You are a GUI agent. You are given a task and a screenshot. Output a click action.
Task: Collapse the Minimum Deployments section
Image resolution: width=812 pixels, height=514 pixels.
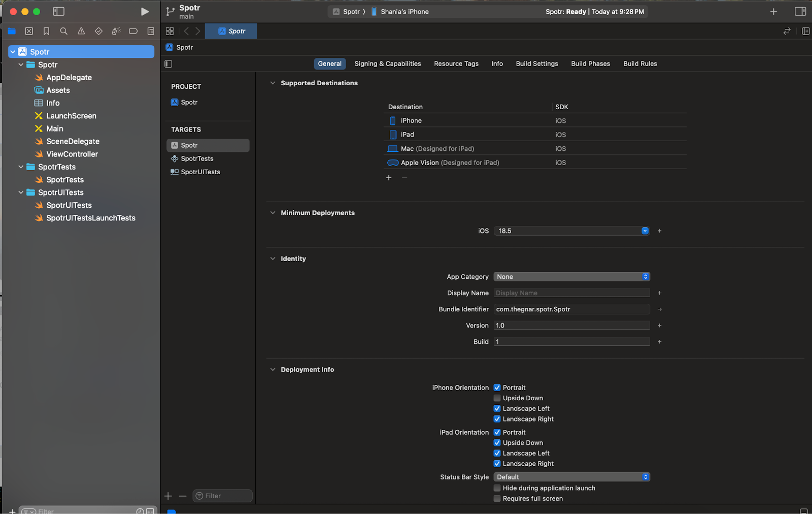[x=273, y=213]
